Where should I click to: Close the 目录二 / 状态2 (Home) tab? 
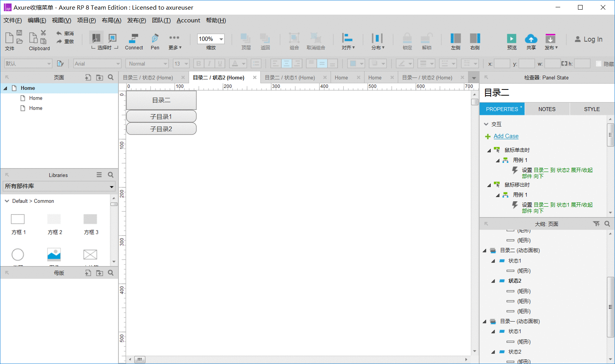click(x=255, y=78)
